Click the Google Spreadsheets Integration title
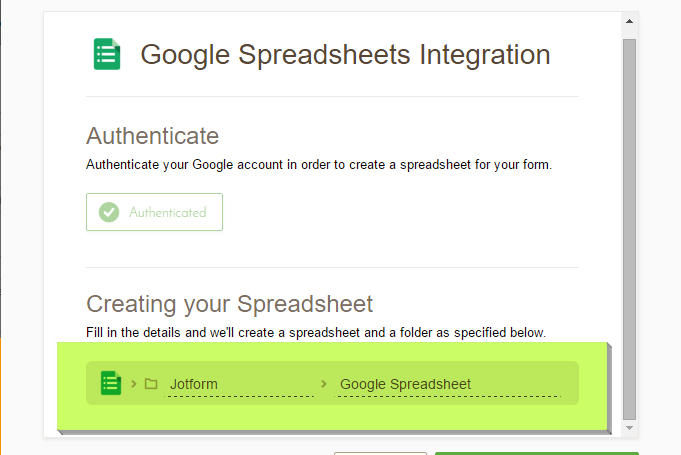681x455 pixels. tap(345, 54)
